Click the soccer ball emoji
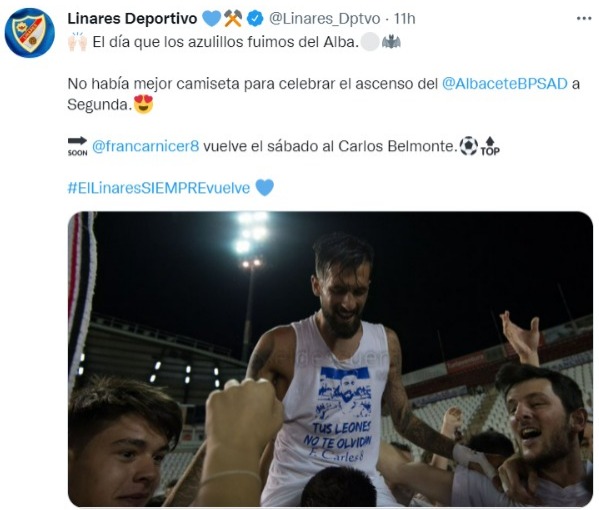 point(468,146)
